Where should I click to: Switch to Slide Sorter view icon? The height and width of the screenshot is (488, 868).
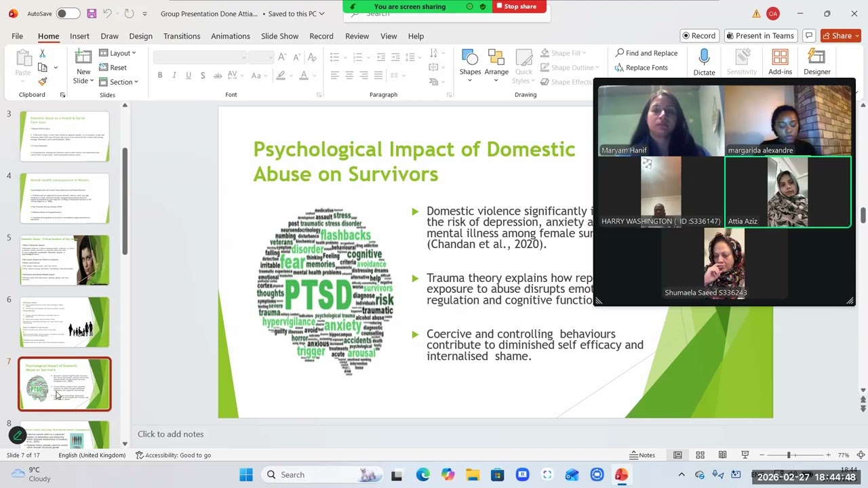[700, 455]
